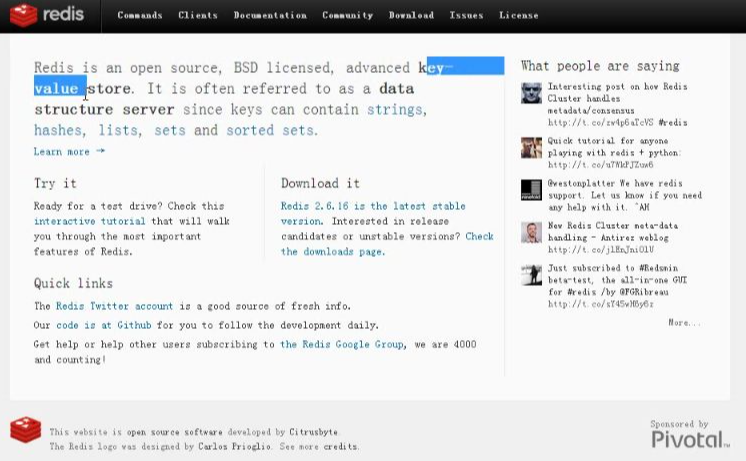Click the What people are saying heading
This screenshot has width=746, height=461.
(600, 66)
